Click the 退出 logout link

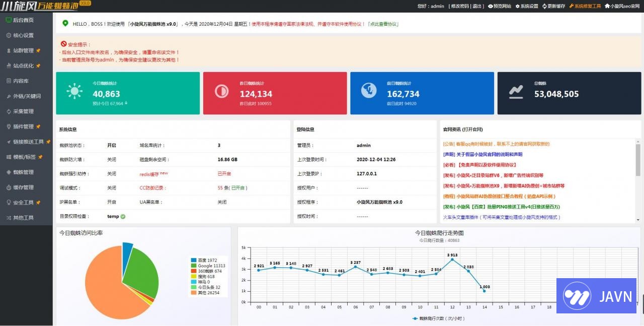pyautogui.click(x=477, y=6)
